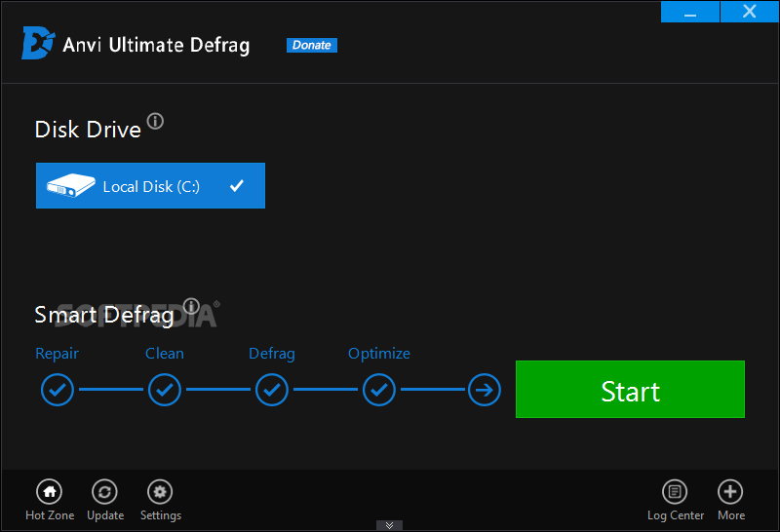The height and width of the screenshot is (532, 780).
Task: Click the Log Center label
Action: [676, 515]
